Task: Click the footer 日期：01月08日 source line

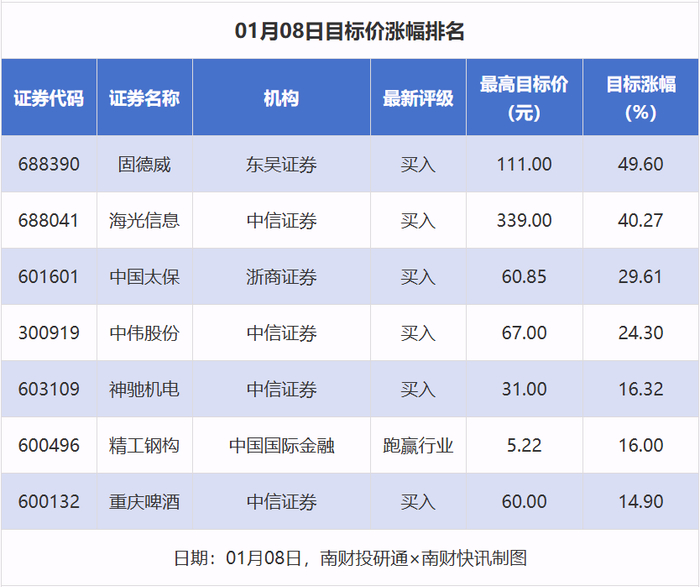Action: (x=350, y=558)
